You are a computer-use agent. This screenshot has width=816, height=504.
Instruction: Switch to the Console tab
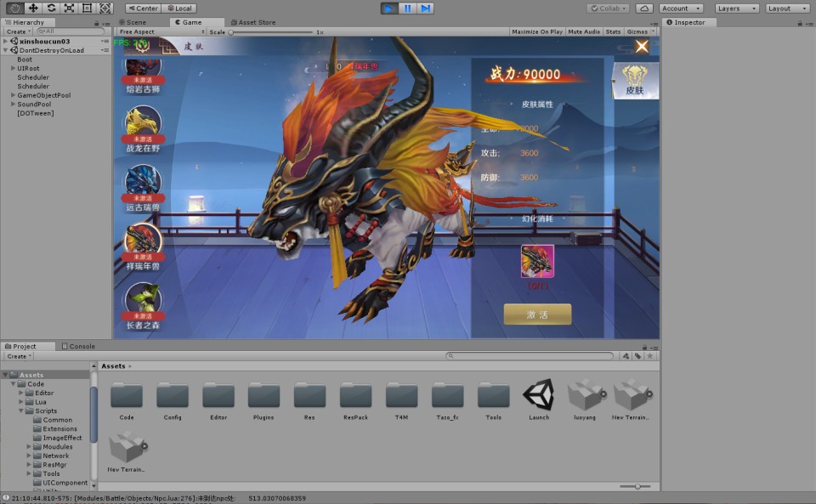(x=78, y=346)
